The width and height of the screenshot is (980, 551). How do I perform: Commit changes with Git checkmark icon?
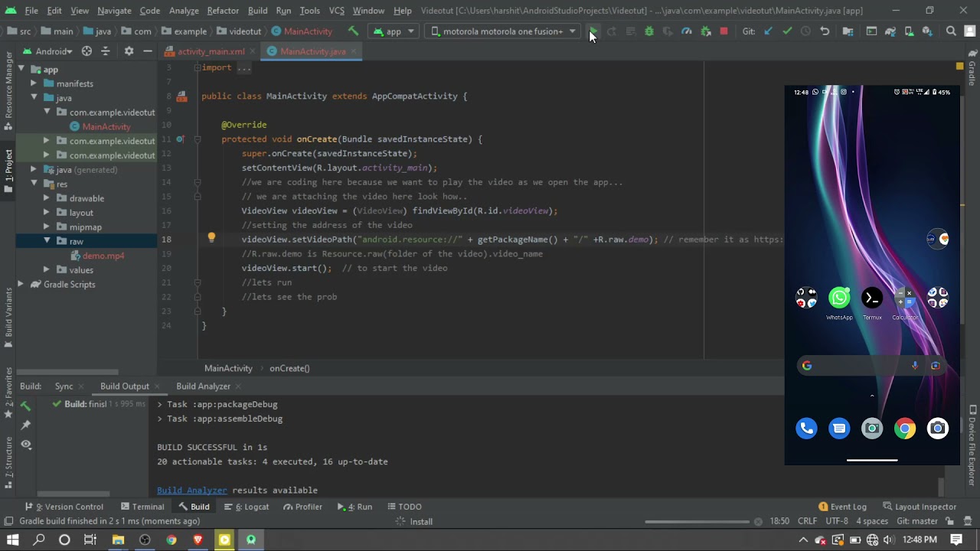pos(787,31)
